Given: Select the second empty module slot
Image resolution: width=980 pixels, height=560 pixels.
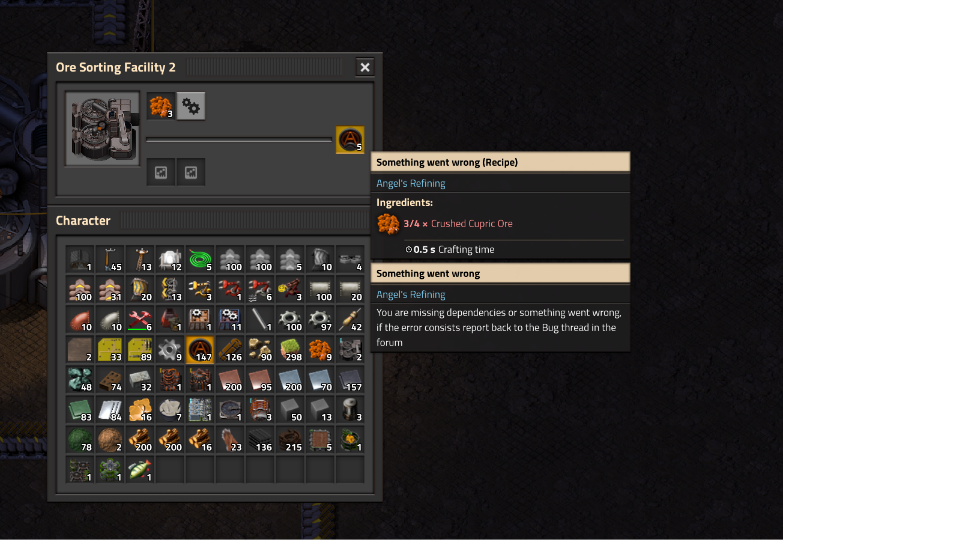Looking at the screenshot, I should point(191,172).
